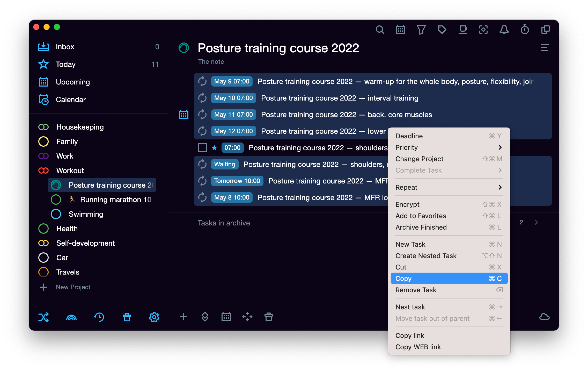Open the Today list in sidebar
588x369 pixels.
point(66,64)
